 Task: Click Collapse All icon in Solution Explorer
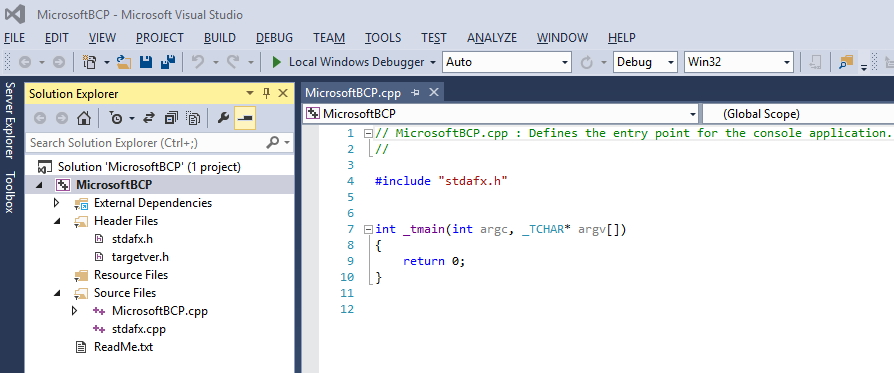(x=171, y=118)
